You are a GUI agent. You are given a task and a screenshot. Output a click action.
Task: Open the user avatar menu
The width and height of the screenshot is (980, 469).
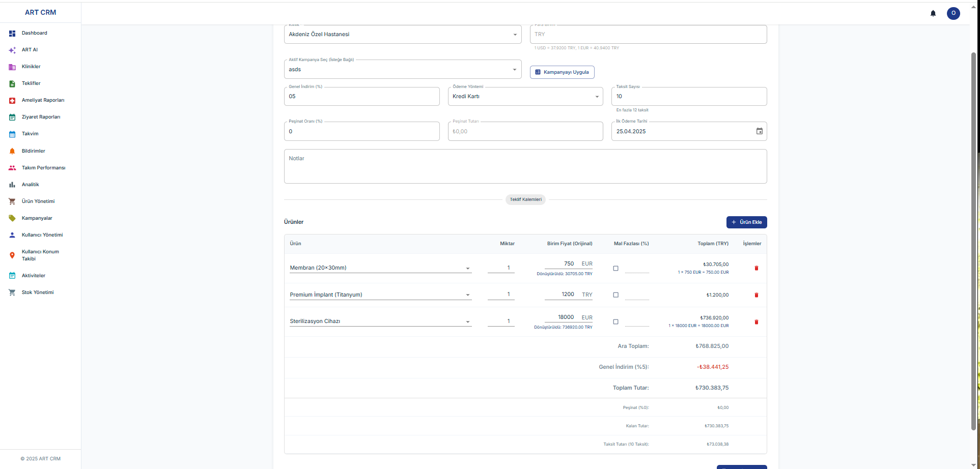(953, 13)
